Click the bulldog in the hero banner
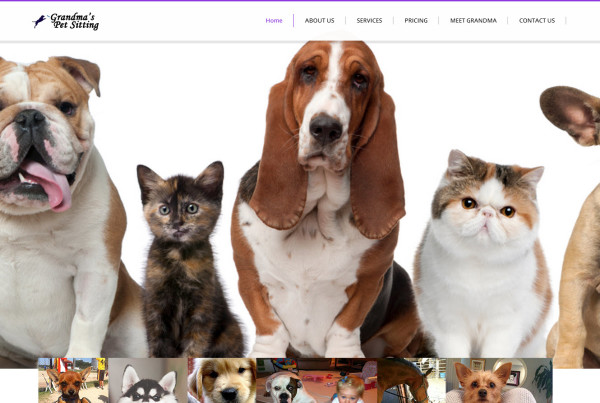600x403 pixels. tap(50, 200)
